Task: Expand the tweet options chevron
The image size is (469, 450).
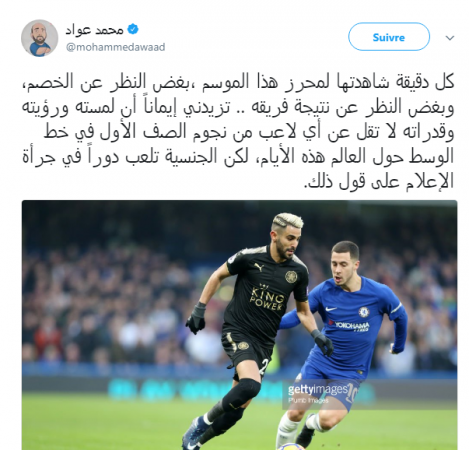Action: click(x=450, y=38)
